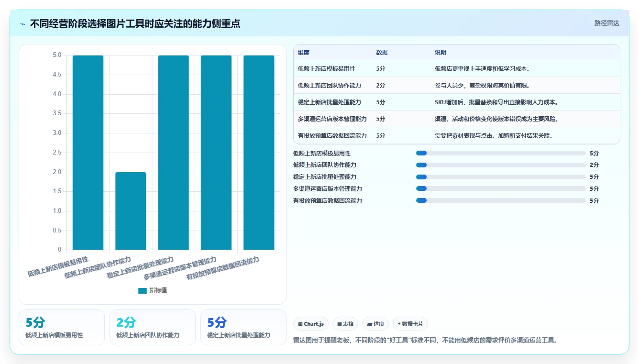Click the 路径雷达 label in the header
Screen dimensions: 639x364
click(x=606, y=23)
